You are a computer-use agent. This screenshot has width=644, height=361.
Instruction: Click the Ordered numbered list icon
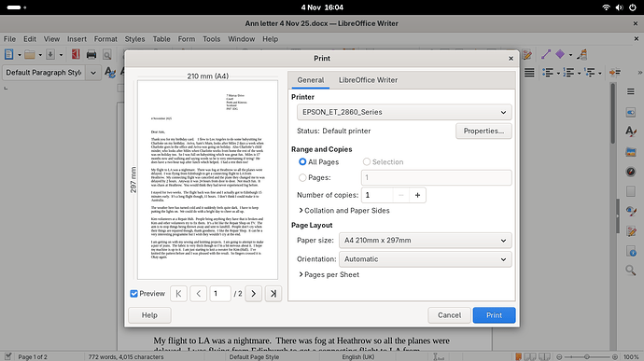[568, 73]
